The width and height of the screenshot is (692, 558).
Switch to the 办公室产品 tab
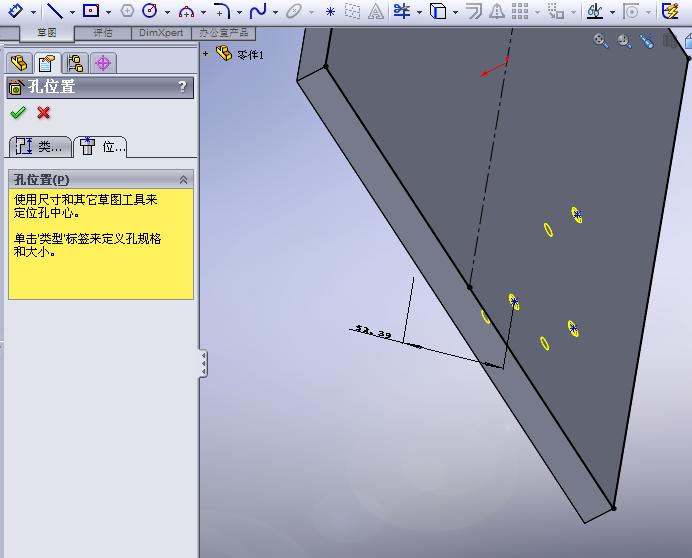pyautogui.click(x=224, y=33)
